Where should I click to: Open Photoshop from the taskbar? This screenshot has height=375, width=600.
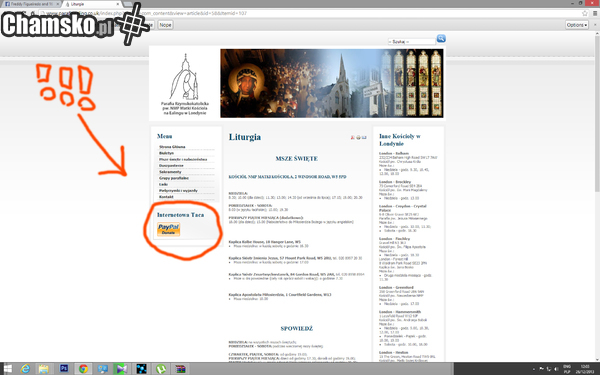click(x=64, y=368)
